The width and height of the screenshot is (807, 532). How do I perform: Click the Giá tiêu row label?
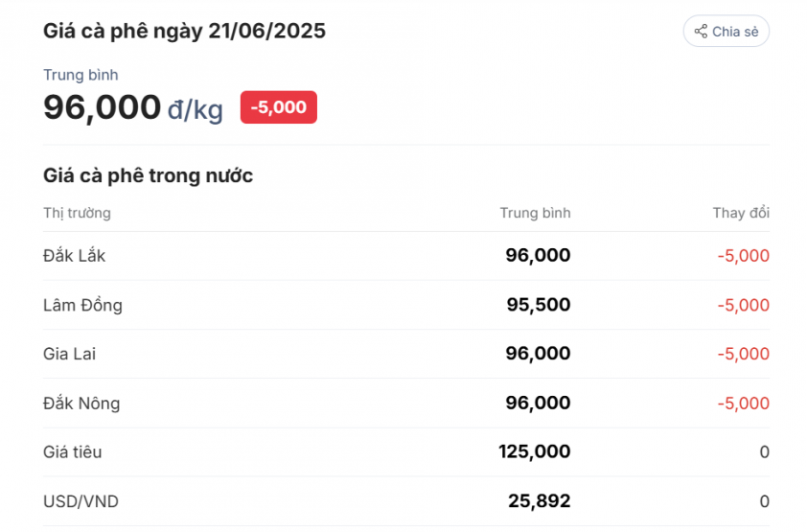click(x=72, y=451)
